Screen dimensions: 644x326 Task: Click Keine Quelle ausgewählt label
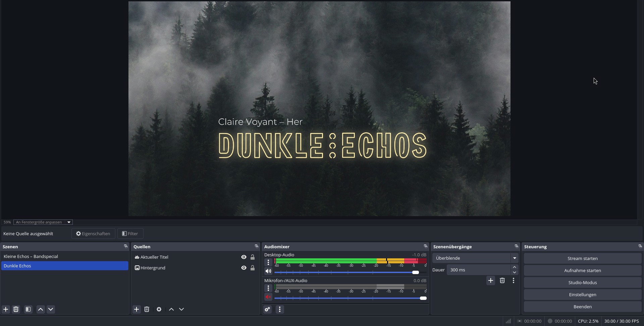pos(28,234)
